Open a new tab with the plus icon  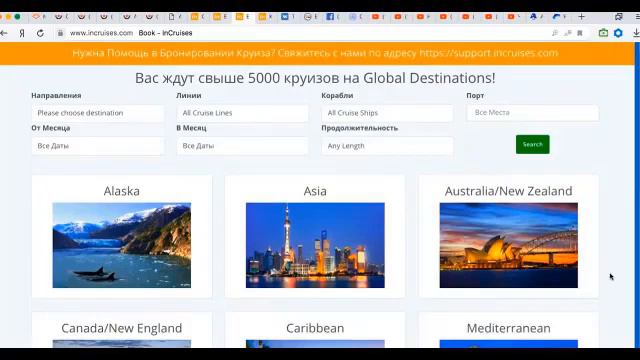(x=582, y=17)
